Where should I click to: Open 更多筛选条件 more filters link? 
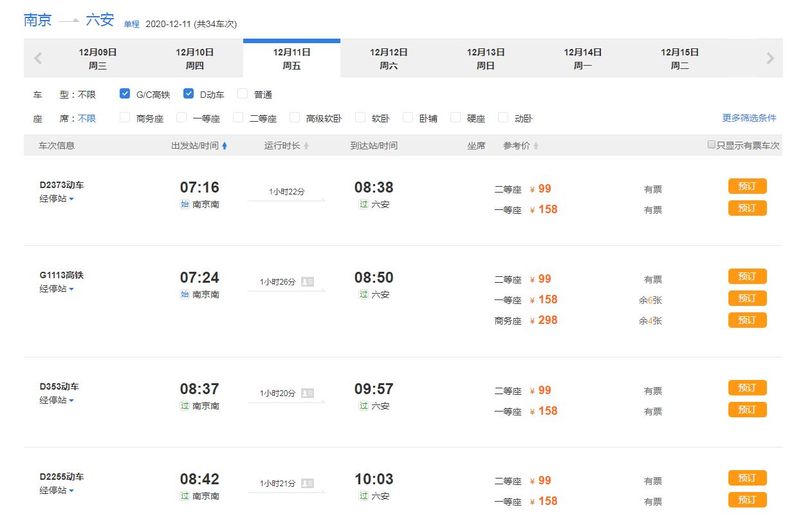[749, 118]
